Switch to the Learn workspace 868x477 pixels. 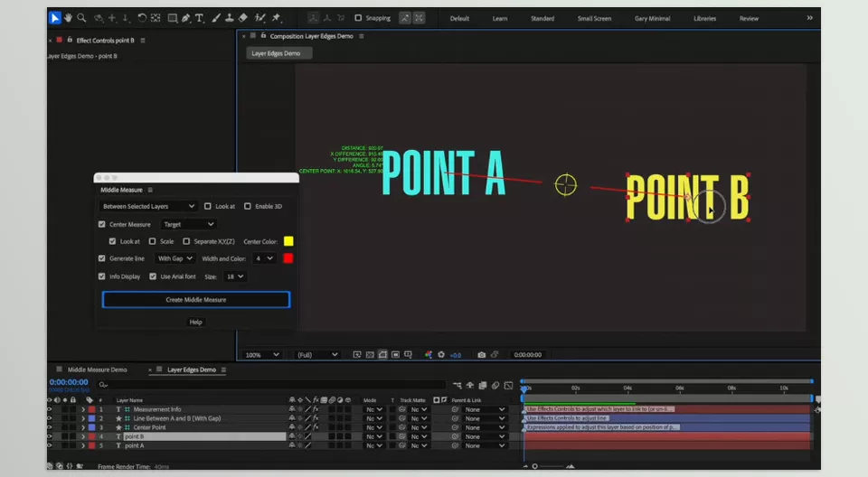500,18
